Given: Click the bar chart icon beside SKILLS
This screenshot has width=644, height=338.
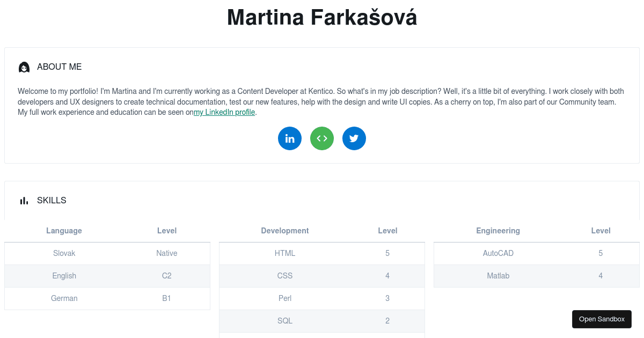Looking at the screenshot, I should 24,200.
